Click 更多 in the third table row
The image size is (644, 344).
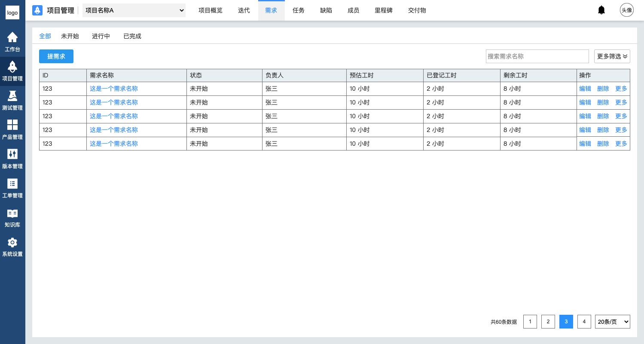(621, 116)
